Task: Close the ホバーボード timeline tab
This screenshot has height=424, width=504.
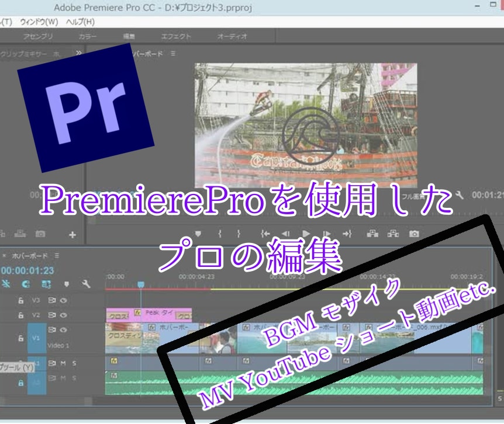Action: pyautogui.click(x=5, y=256)
